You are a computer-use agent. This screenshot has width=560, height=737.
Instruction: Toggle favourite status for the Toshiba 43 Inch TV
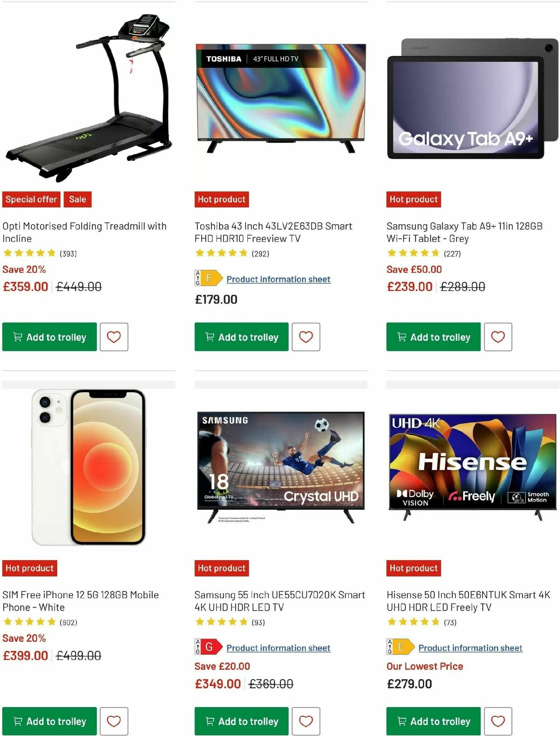pyautogui.click(x=306, y=337)
